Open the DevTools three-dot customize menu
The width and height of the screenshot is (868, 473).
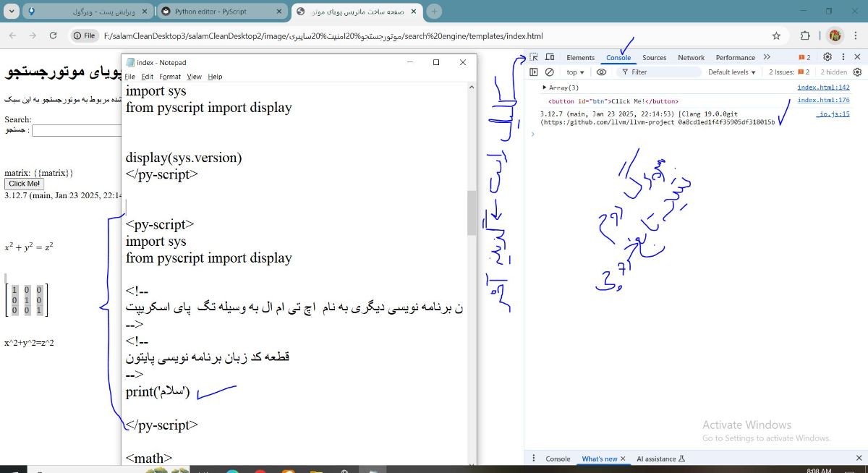tap(842, 56)
